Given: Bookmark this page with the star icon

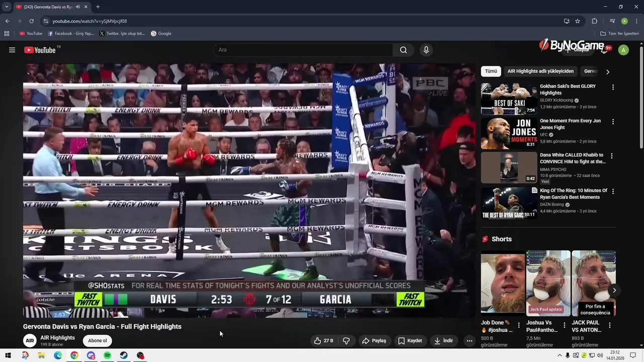Looking at the screenshot, I should [578, 21].
